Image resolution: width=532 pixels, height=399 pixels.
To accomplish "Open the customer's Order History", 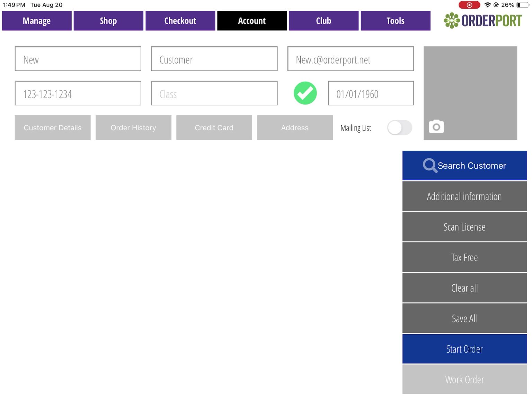I will (x=133, y=127).
